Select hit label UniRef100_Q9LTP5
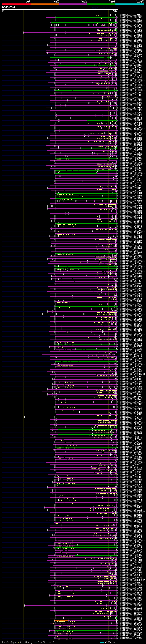 (x=131, y=331)
